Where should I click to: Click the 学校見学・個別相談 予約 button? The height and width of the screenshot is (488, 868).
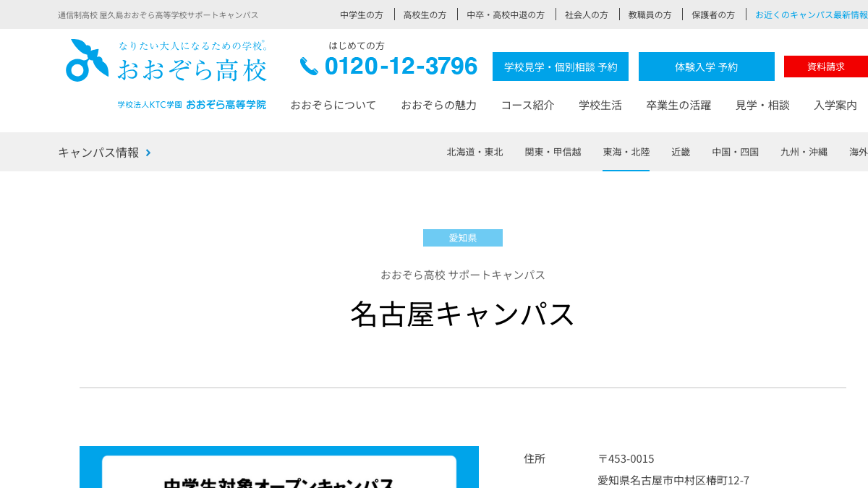(561, 67)
